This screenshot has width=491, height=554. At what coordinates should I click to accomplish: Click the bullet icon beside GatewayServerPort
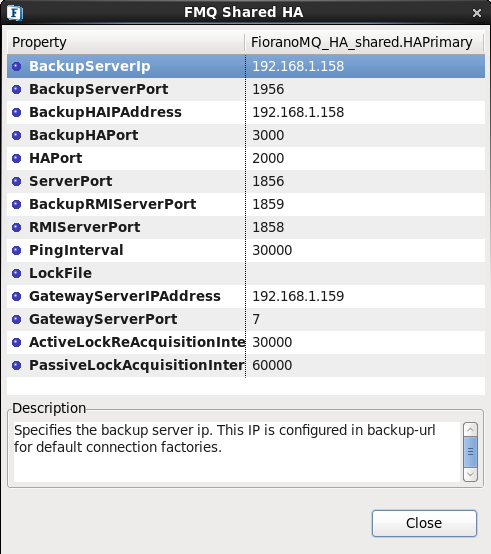17,319
